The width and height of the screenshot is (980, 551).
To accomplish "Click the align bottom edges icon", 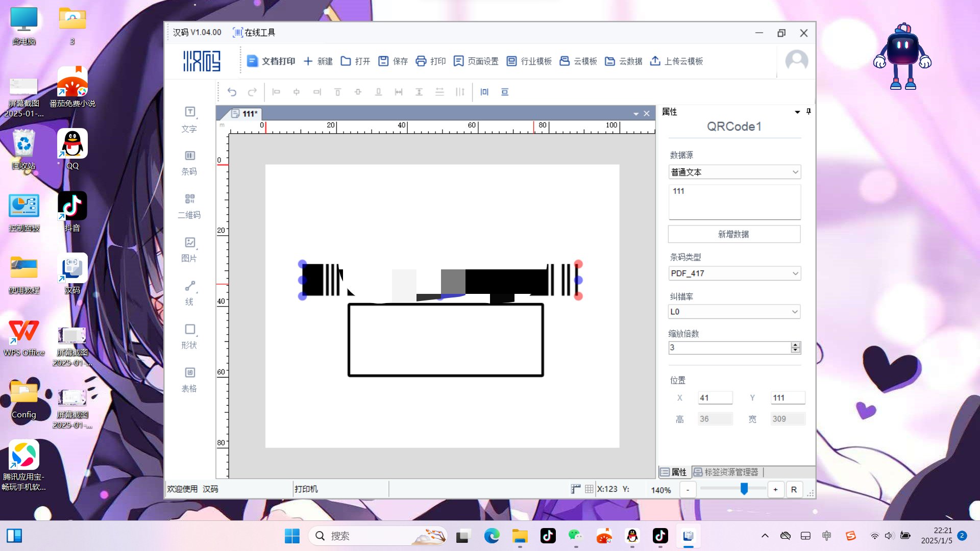I will coord(378,92).
